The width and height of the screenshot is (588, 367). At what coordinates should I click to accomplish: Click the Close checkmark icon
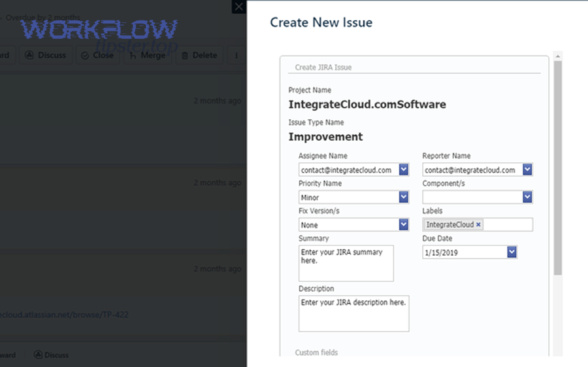pyautogui.click(x=85, y=56)
